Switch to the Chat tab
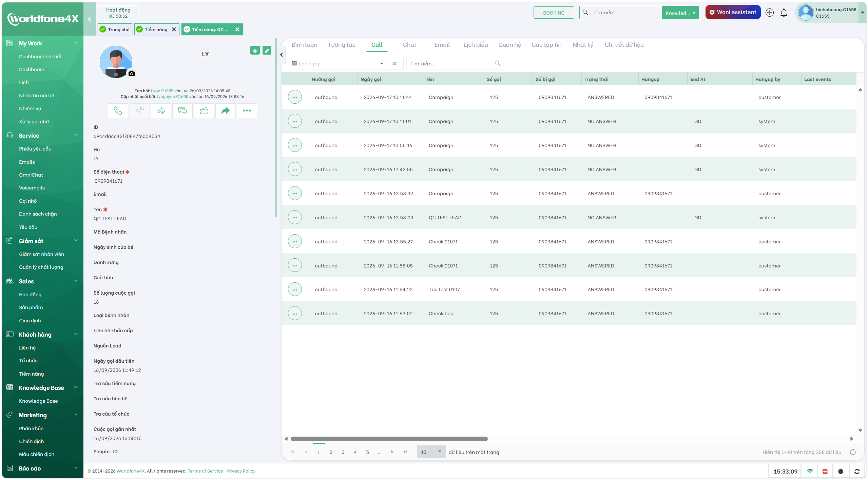This screenshot has width=868, height=480. click(x=409, y=45)
